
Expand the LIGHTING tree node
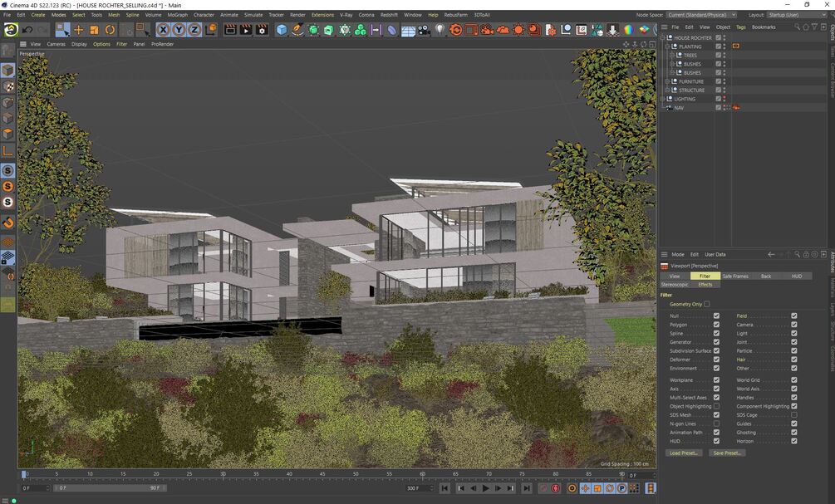(x=663, y=99)
